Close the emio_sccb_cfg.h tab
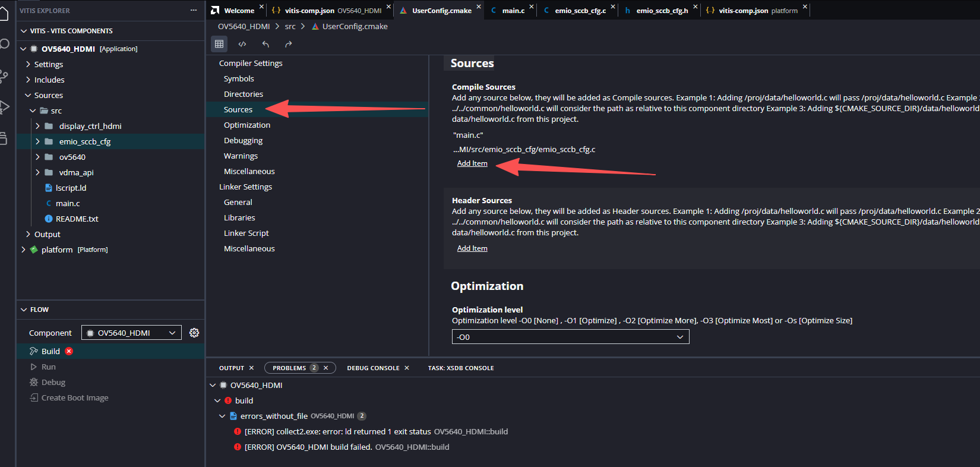 (x=695, y=7)
